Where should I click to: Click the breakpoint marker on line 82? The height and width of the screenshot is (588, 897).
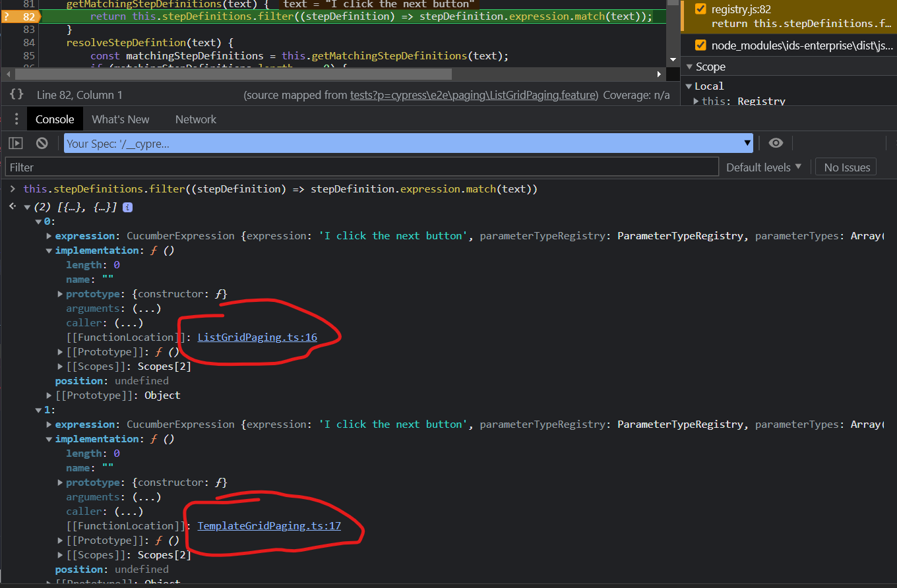[19, 16]
